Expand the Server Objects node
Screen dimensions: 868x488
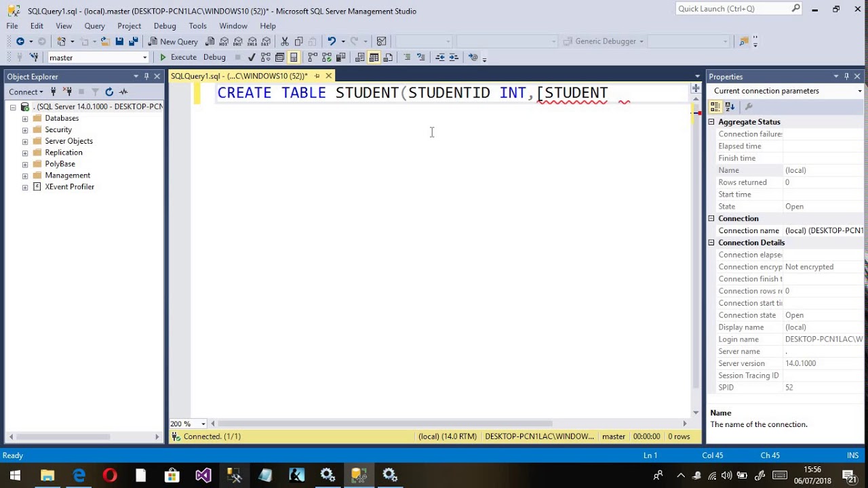(x=25, y=142)
